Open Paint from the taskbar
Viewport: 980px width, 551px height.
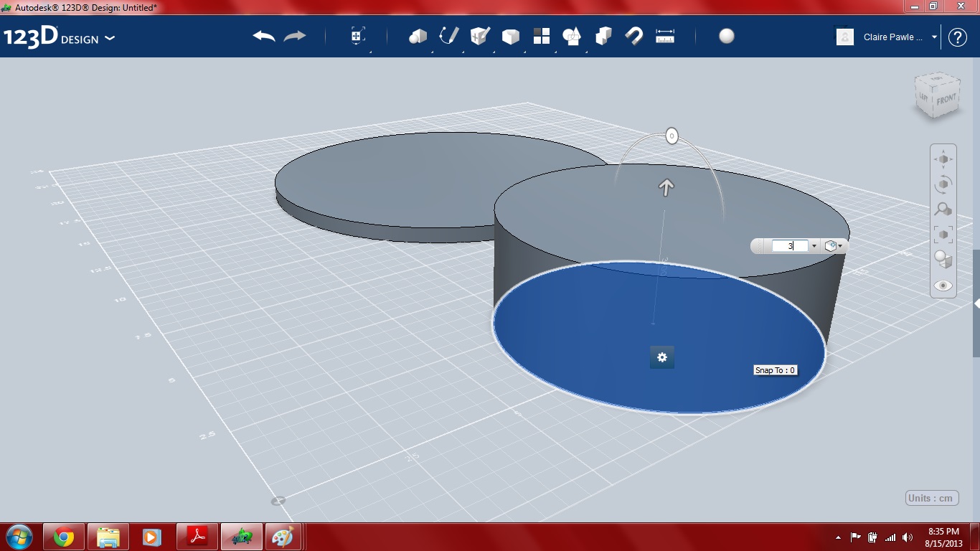284,537
